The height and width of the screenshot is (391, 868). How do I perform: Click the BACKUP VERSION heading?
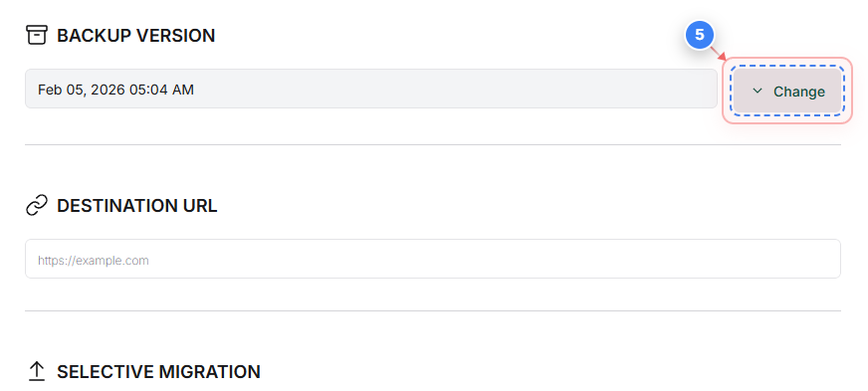click(x=135, y=36)
